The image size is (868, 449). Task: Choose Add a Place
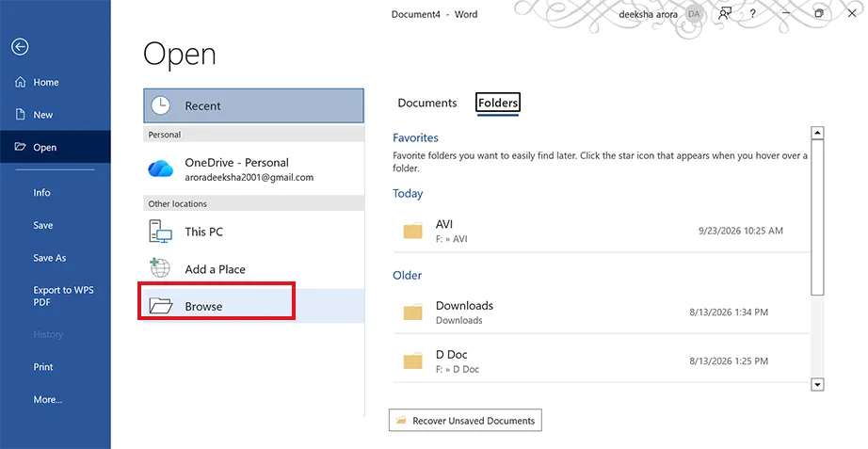click(x=253, y=269)
